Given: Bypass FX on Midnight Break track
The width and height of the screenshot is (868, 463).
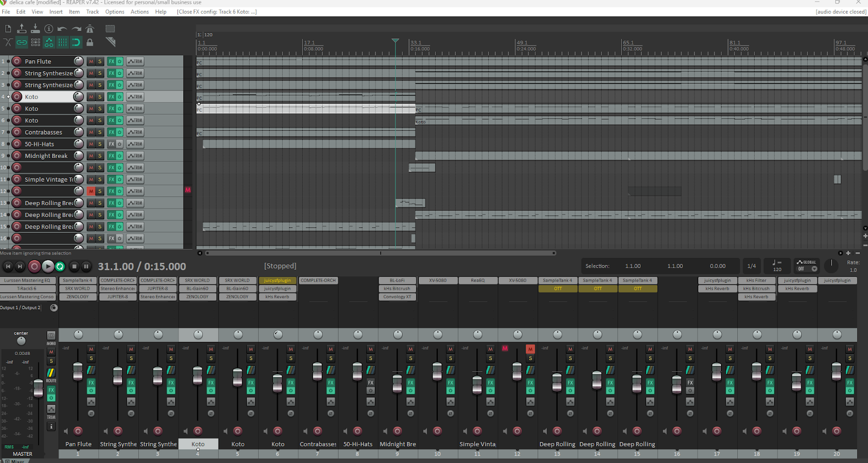Looking at the screenshot, I should click(x=119, y=156).
